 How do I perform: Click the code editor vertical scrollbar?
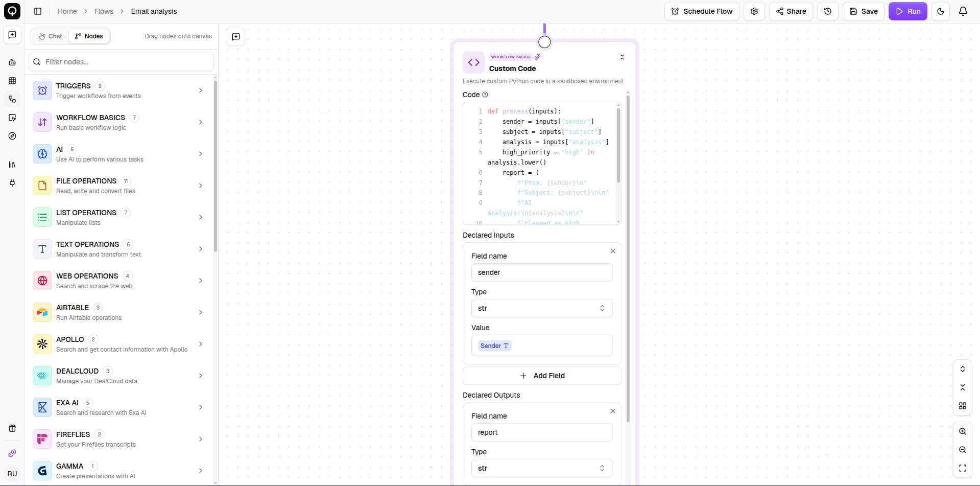coord(618,146)
